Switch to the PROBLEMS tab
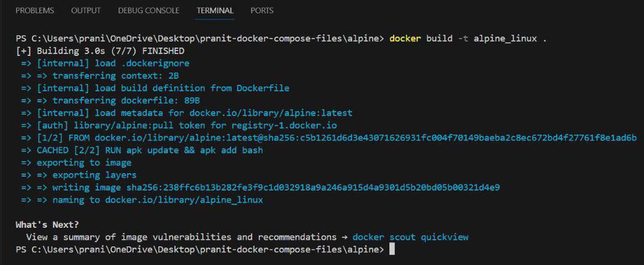 coord(35,11)
